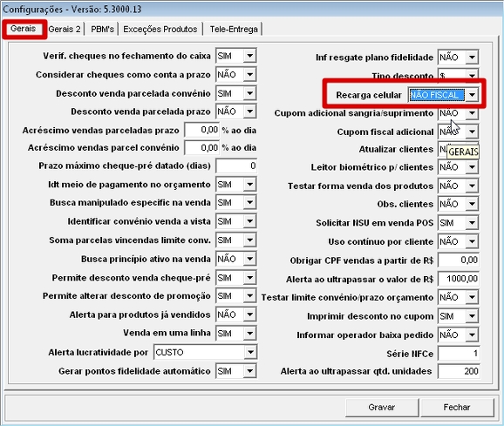504x426 pixels.
Task: Go to the Tele-Entrega tab
Action: tap(234, 30)
